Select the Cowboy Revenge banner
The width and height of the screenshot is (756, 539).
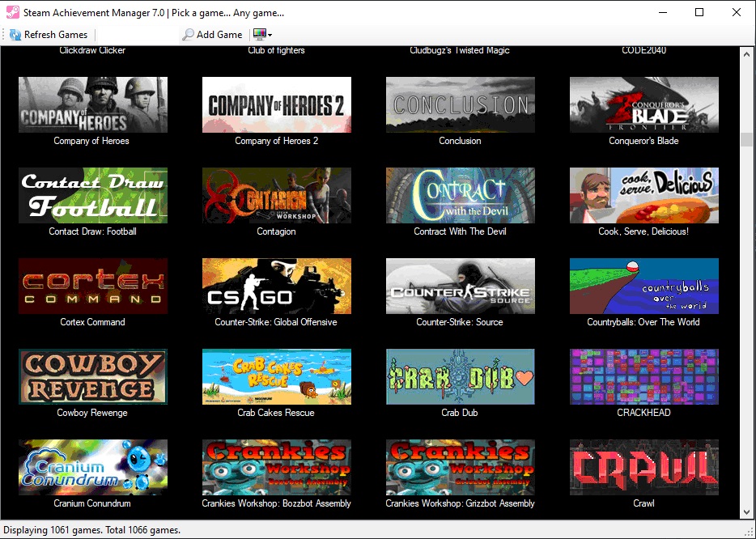tap(93, 376)
